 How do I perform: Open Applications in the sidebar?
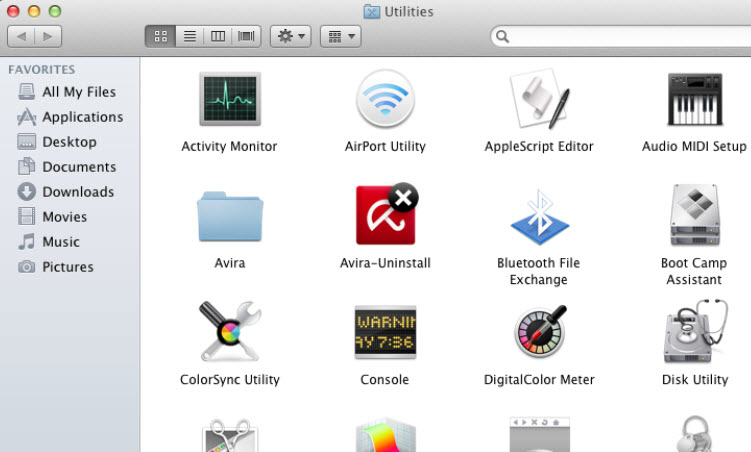click(70, 117)
